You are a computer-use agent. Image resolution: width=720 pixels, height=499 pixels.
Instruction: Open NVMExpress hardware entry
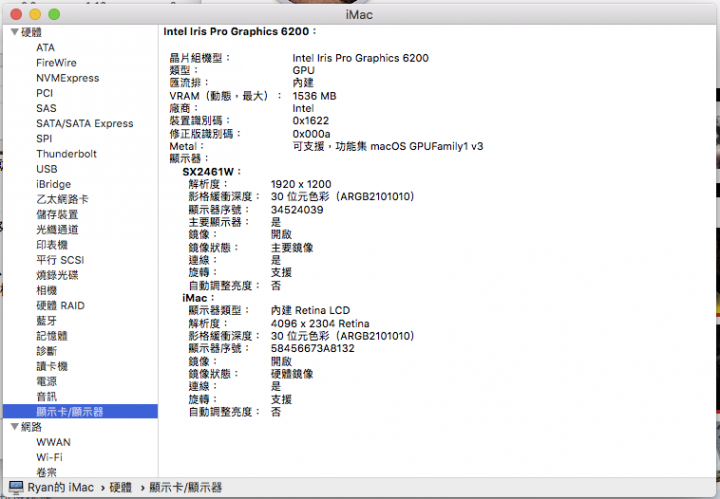[68, 78]
